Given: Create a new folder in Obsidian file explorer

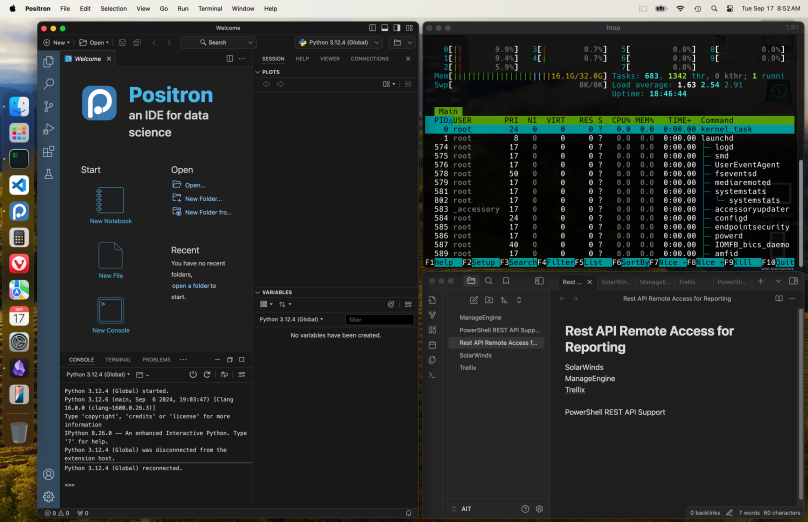Looking at the screenshot, I should [x=489, y=300].
